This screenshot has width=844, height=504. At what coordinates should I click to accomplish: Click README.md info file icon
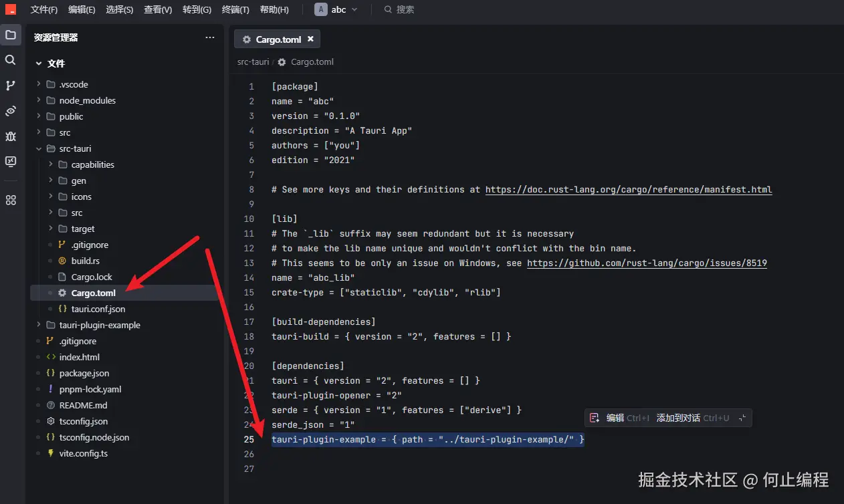pyautogui.click(x=51, y=405)
